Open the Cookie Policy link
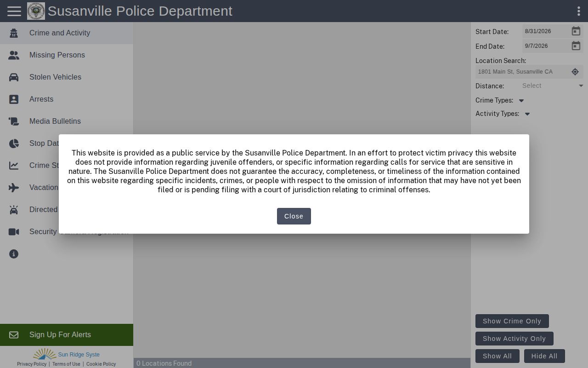588x368 pixels. [x=101, y=364]
